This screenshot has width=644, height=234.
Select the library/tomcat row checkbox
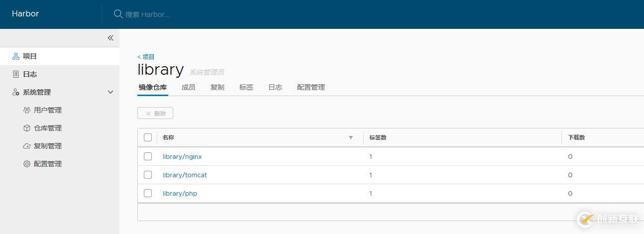point(148,175)
